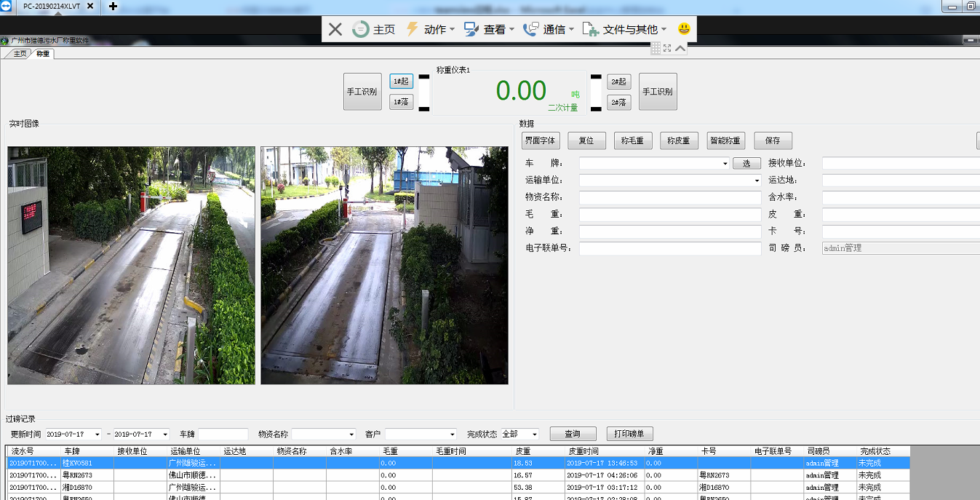Open the 文件与其他 files menu
Viewport: 980px width, 500px height.
click(x=624, y=29)
